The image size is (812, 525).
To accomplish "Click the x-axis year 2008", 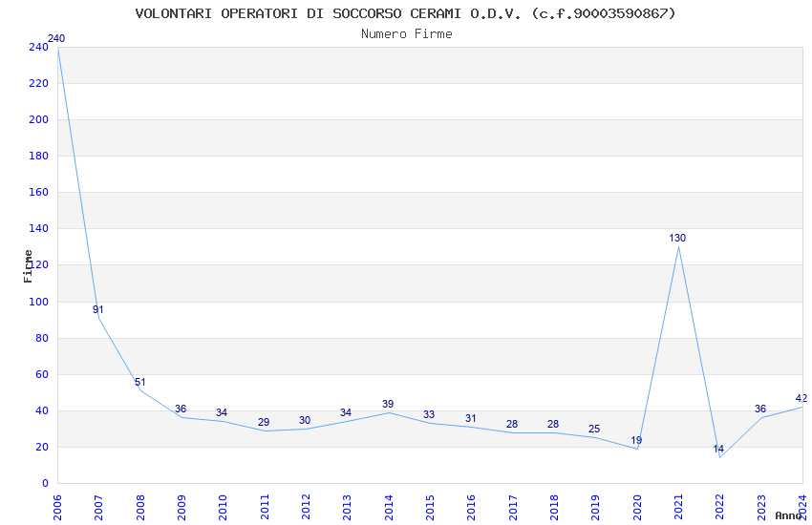I will point(140,507).
